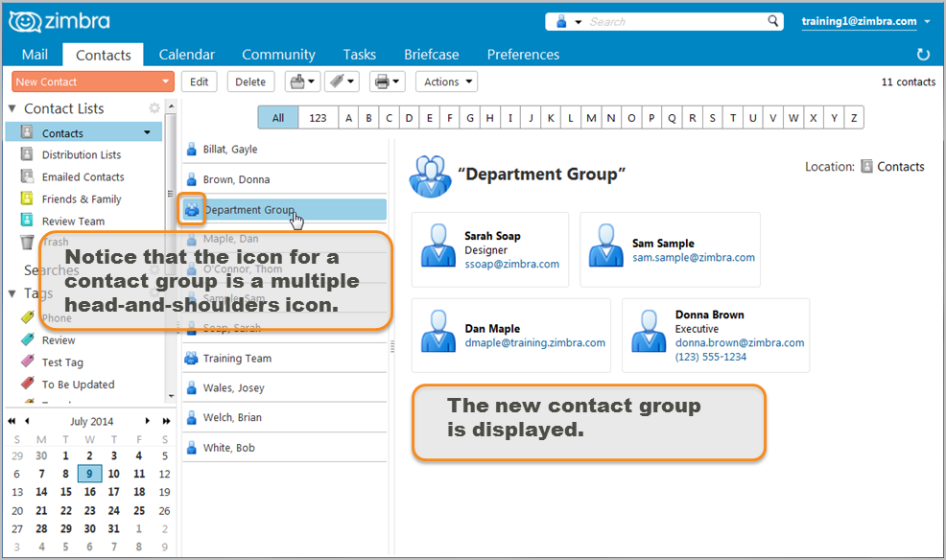Click the Edit button
Viewport: 946px width, 560px height.
(200, 82)
